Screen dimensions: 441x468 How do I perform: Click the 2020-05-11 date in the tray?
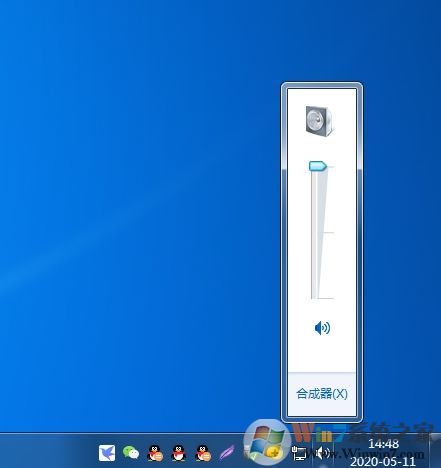coord(383,462)
